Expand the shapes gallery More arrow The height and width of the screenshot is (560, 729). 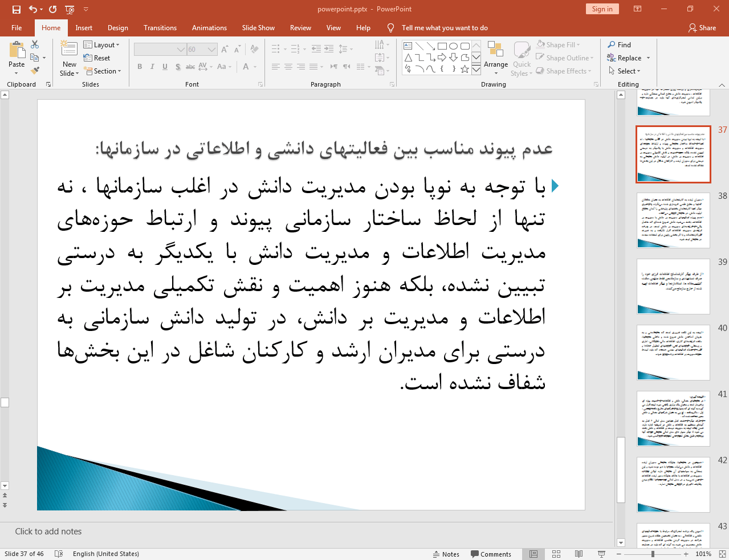pos(476,69)
